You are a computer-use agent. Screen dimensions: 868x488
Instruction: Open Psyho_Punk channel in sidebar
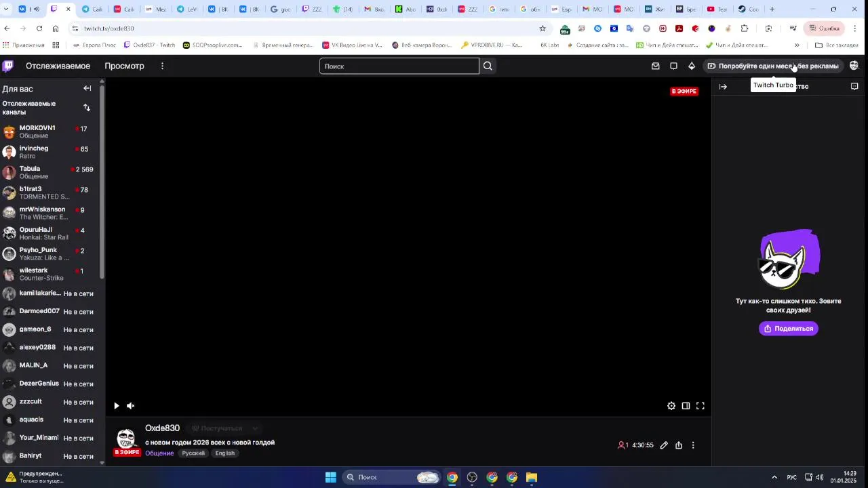49,253
